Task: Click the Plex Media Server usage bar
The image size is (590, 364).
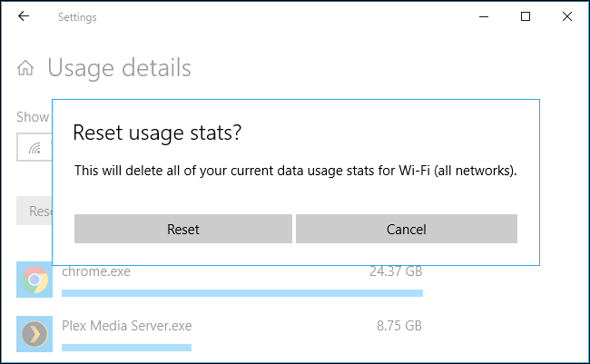Action: point(127,348)
